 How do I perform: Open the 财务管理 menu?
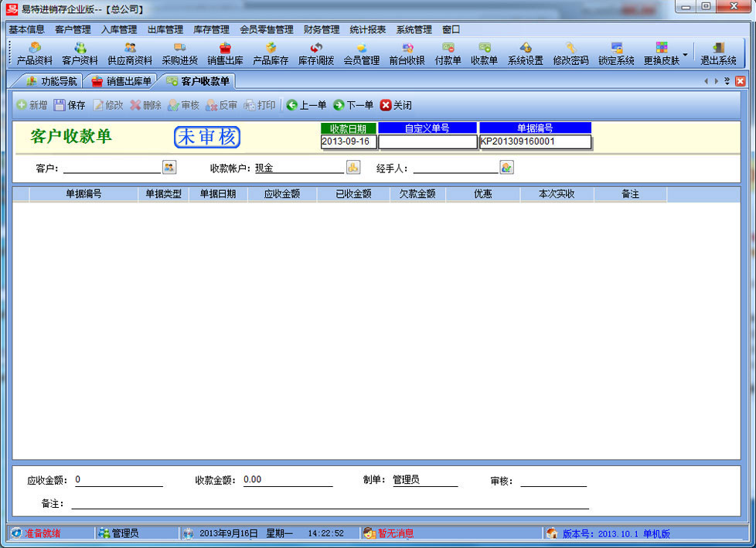(322, 29)
